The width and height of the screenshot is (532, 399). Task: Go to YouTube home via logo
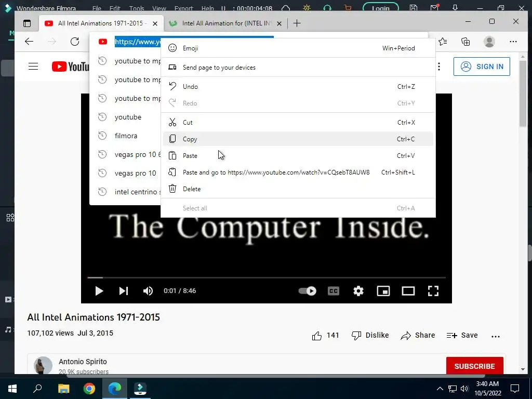71,66
